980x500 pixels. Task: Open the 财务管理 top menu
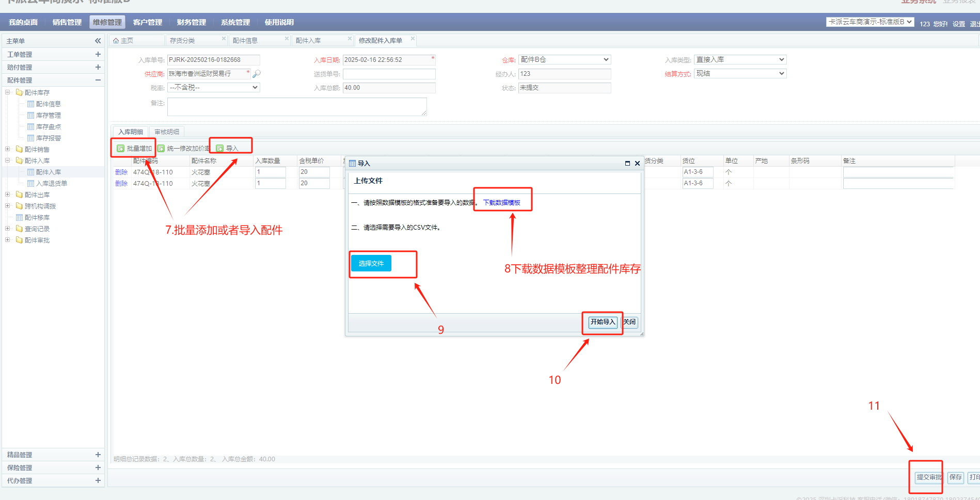pyautogui.click(x=191, y=22)
